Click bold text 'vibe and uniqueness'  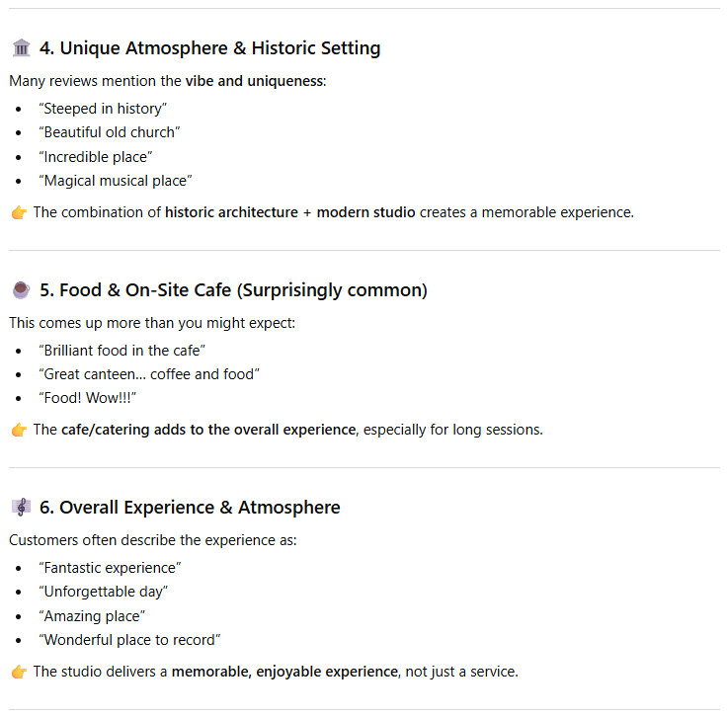click(x=254, y=81)
